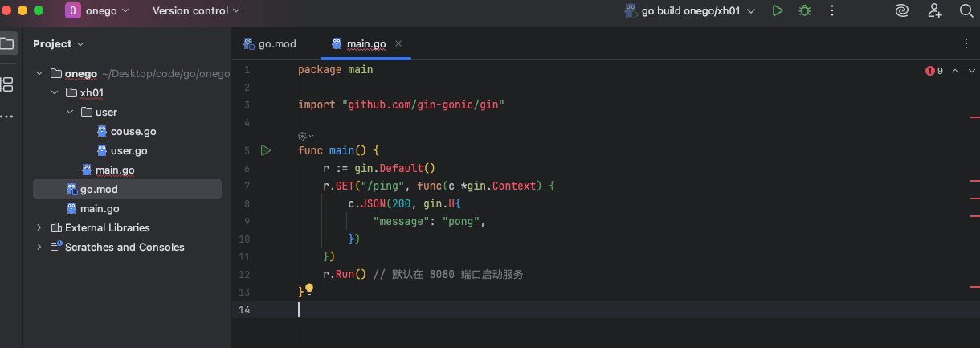Open the Version control dropdown
Screen dimensions: 980x348
196,11
